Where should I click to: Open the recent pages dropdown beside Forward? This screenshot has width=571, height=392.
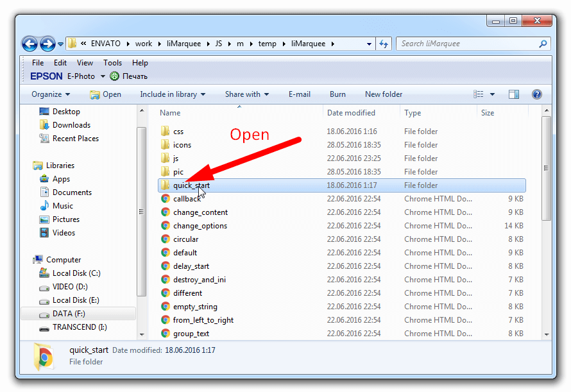click(60, 44)
